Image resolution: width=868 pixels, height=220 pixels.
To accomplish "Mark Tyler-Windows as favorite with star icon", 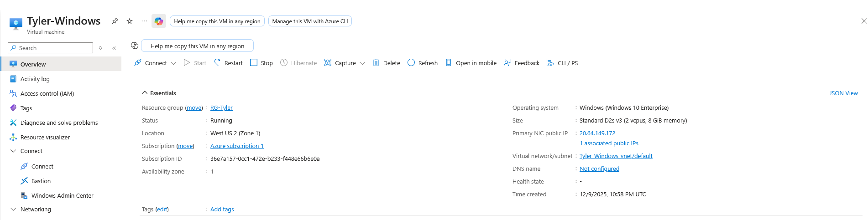I will [130, 21].
